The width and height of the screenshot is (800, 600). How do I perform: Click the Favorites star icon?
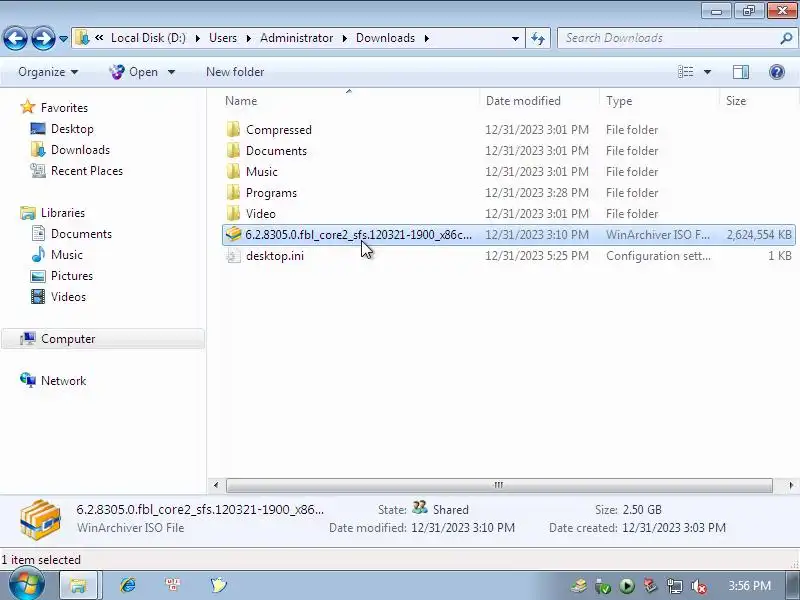(28, 107)
